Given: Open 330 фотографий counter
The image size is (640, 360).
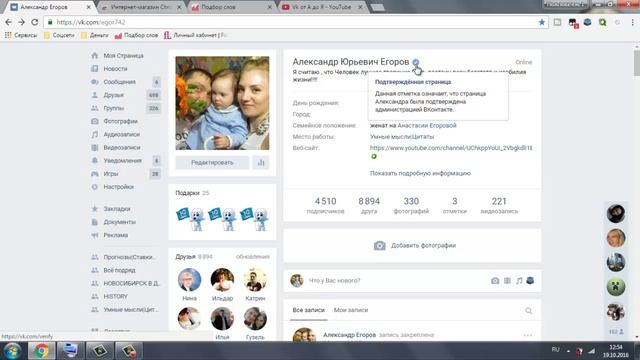Looking at the screenshot, I should pyautogui.click(x=411, y=205).
